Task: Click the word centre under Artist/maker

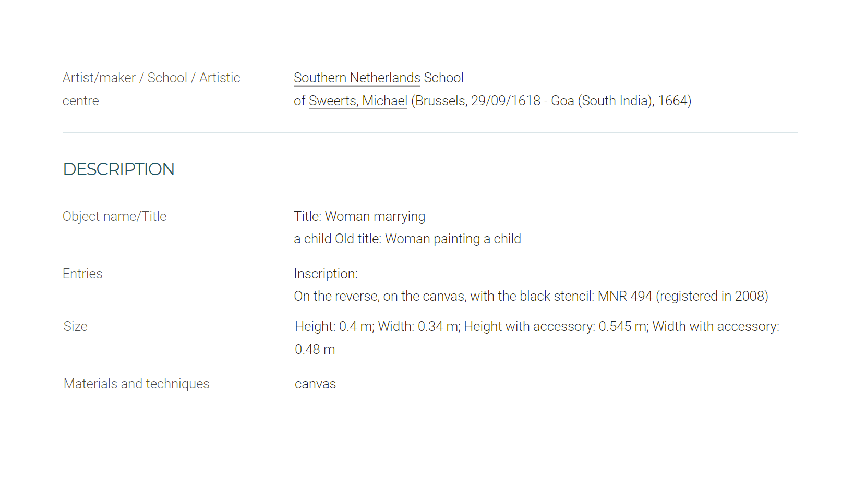Action: click(x=80, y=101)
